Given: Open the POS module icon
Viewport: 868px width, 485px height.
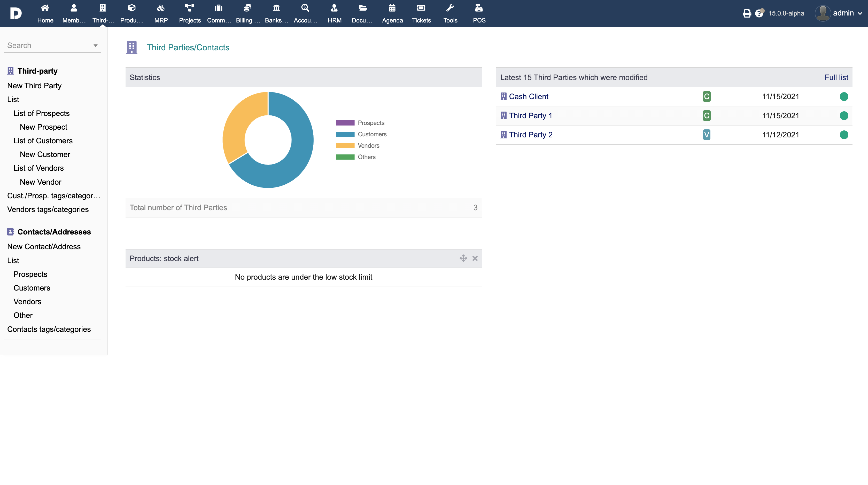Looking at the screenshot, I should point(479,8).
